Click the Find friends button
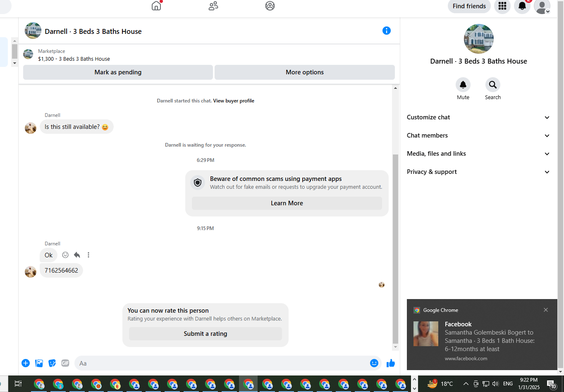Screen dimensions: 564x392 [x=469, y=6]
